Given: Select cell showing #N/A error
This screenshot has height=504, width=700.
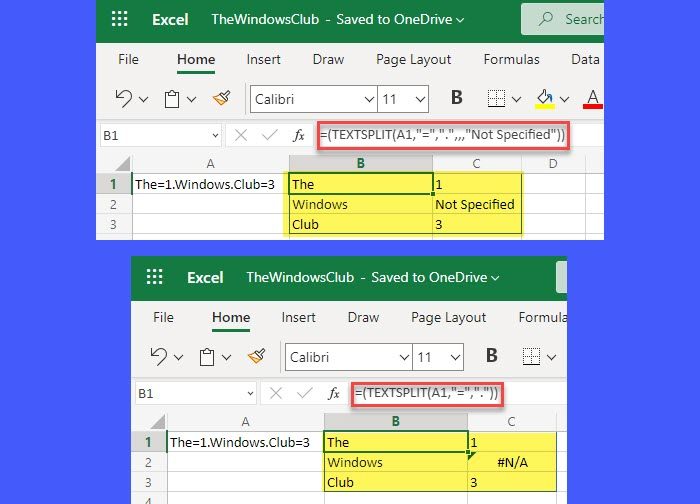Looking at the screenshot, I should point(512,462).
